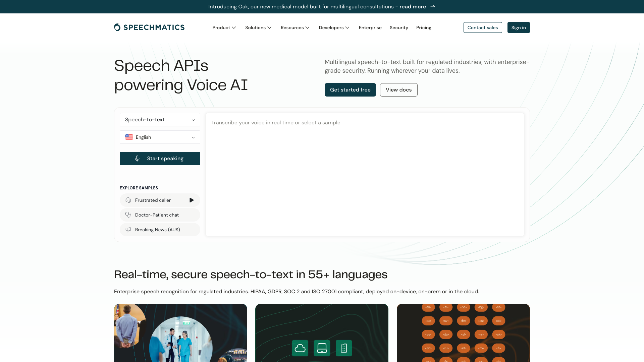Click the arrow icon in announcement banner
The width and height of the screenshot is (644, 362).
pyautogui.click(x=433, y=7)
